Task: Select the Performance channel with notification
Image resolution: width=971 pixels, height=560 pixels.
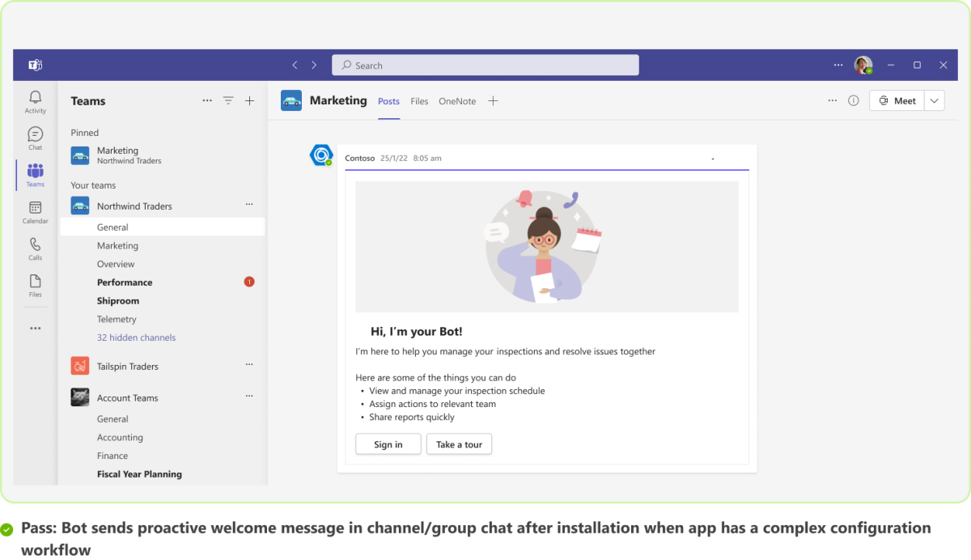Action: (124, 282)
